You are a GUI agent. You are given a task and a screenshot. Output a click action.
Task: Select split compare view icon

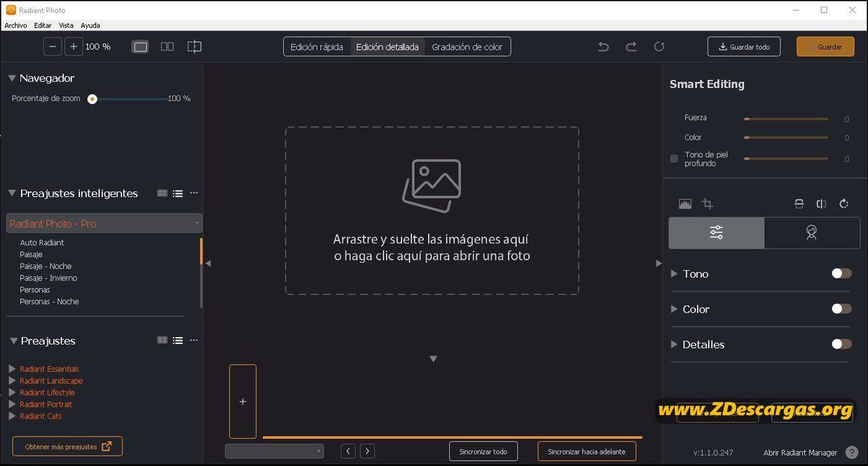195,47
